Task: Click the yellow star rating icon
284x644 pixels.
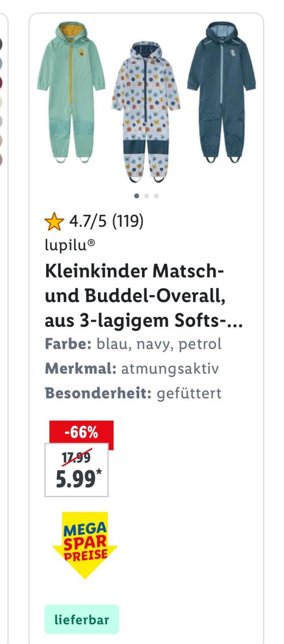Action: coord(54,221)
